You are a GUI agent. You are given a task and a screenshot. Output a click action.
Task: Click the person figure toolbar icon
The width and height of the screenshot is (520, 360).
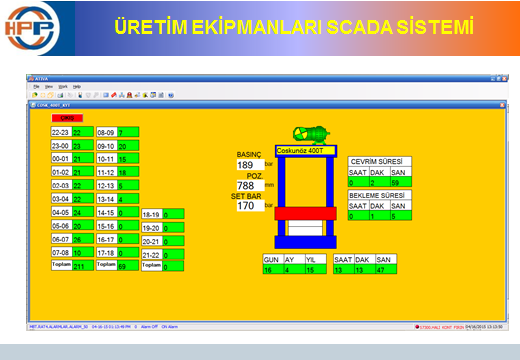[x=80, y=95]
